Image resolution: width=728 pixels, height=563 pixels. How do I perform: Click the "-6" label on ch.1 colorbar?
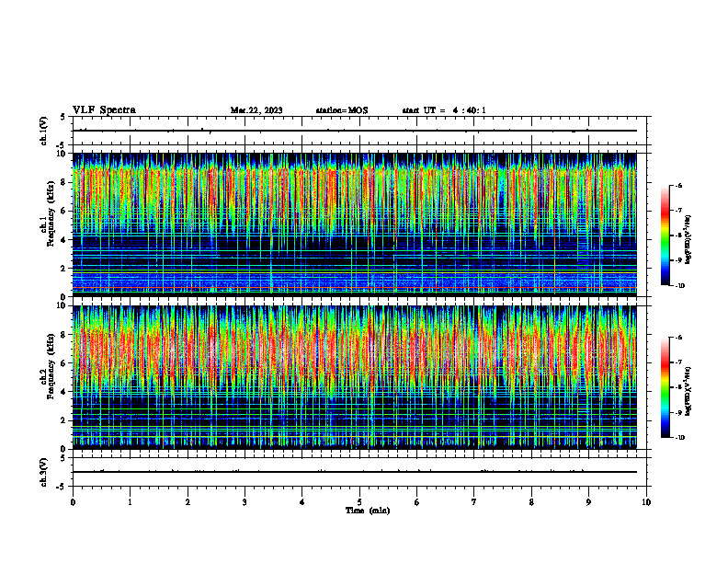678,185
